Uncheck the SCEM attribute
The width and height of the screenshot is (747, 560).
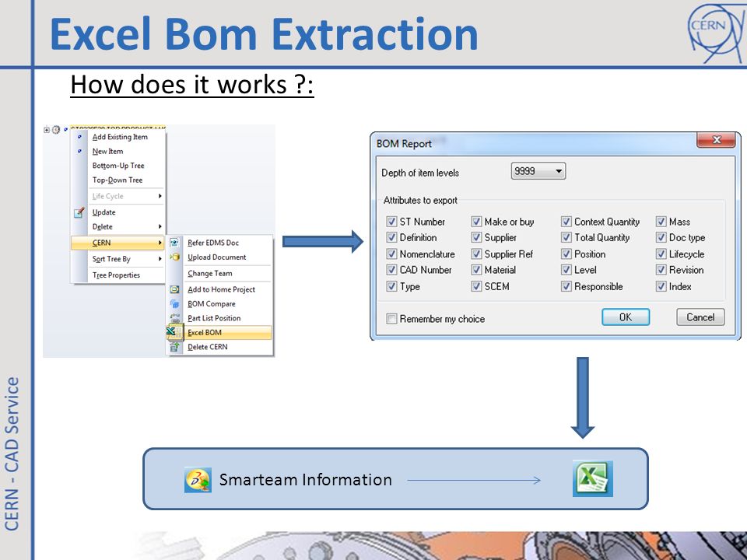(476, 286)
